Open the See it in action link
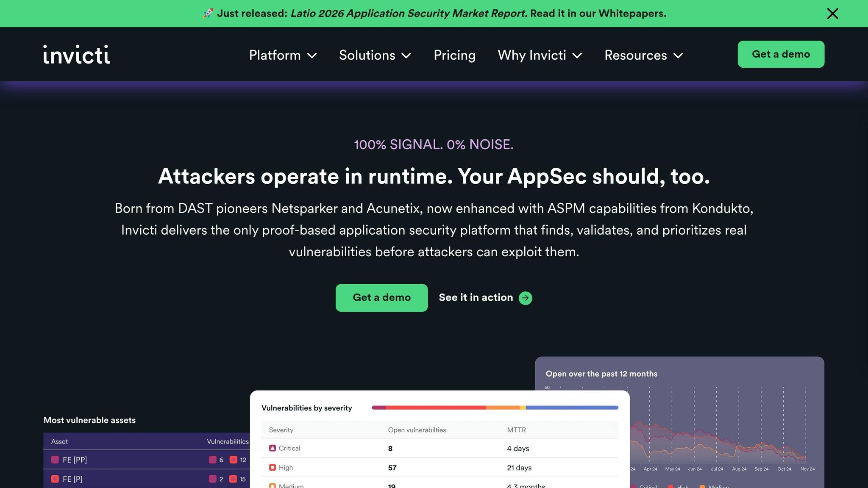Viewport: 868px width, 488px height. 476,298
